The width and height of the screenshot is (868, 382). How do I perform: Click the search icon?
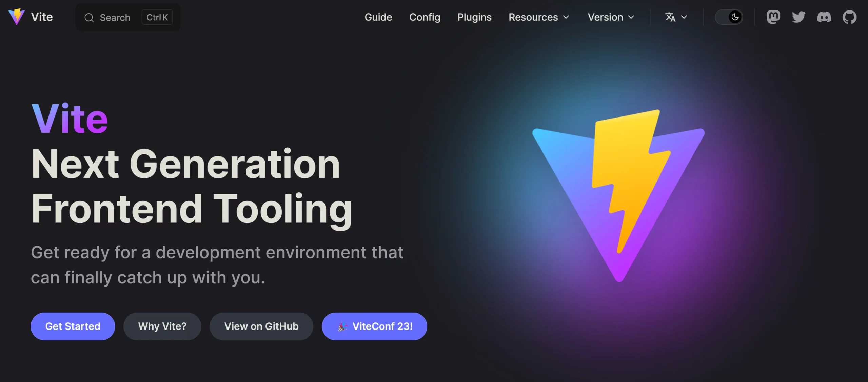89,17
